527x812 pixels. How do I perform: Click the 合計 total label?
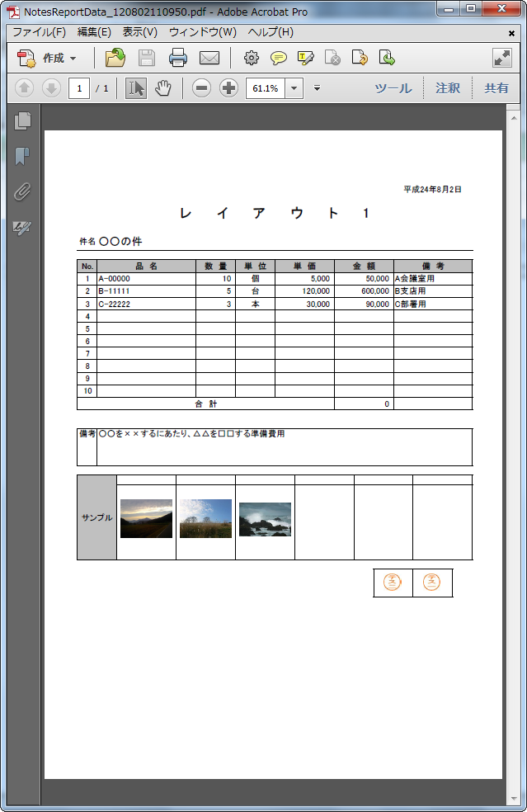click(206, 404)
